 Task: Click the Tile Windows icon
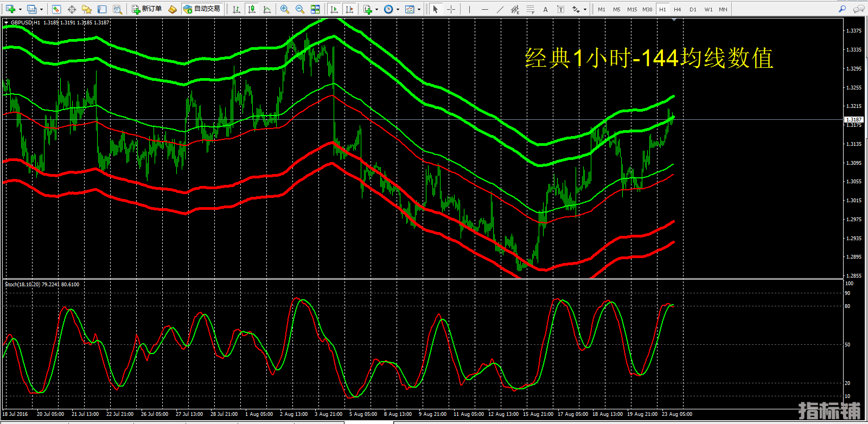click(x=315, y=9)
